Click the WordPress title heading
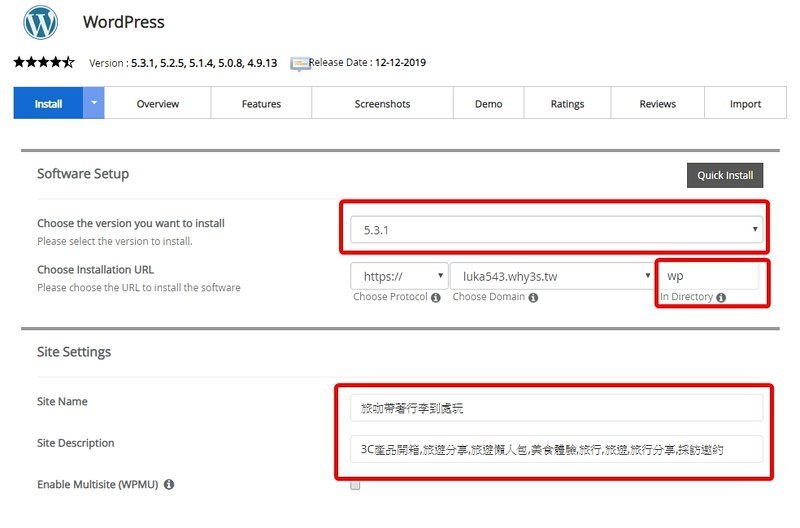800x528 pixels. 124,22
